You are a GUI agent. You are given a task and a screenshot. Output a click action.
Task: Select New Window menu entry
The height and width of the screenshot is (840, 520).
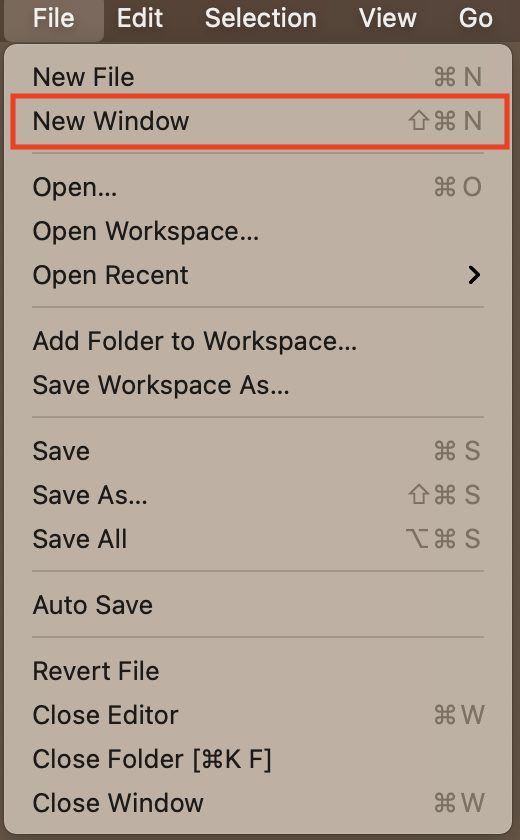tap(258, 121)
